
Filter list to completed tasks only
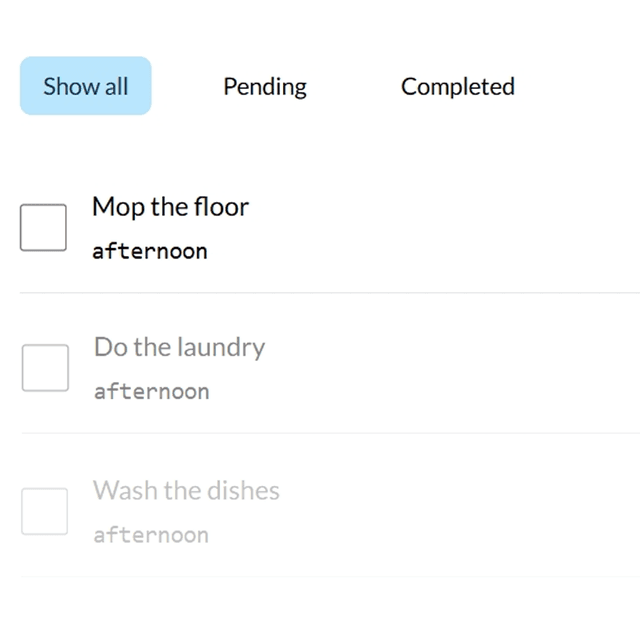(x=458, y=87)
